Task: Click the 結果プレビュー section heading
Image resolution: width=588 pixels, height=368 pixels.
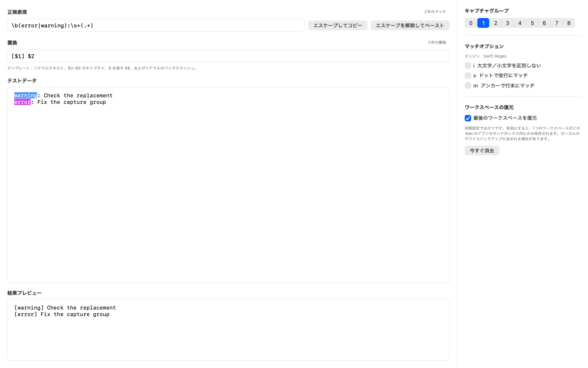Action: [x=24, y=293]
